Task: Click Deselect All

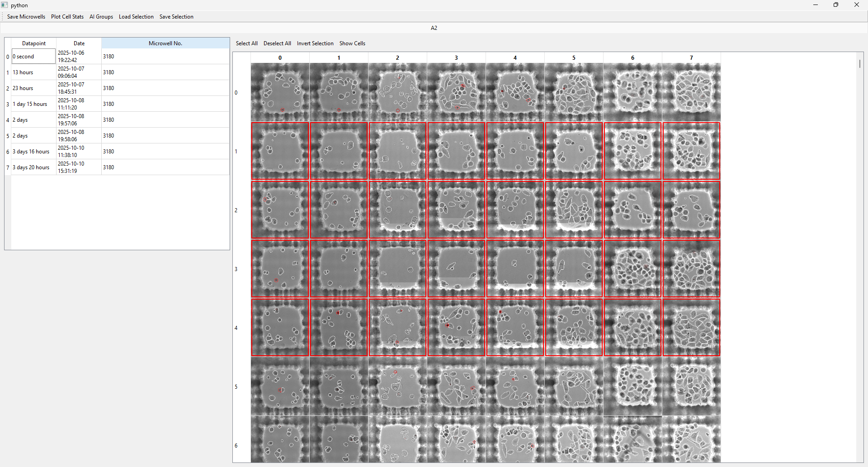Action: (277, 43)
